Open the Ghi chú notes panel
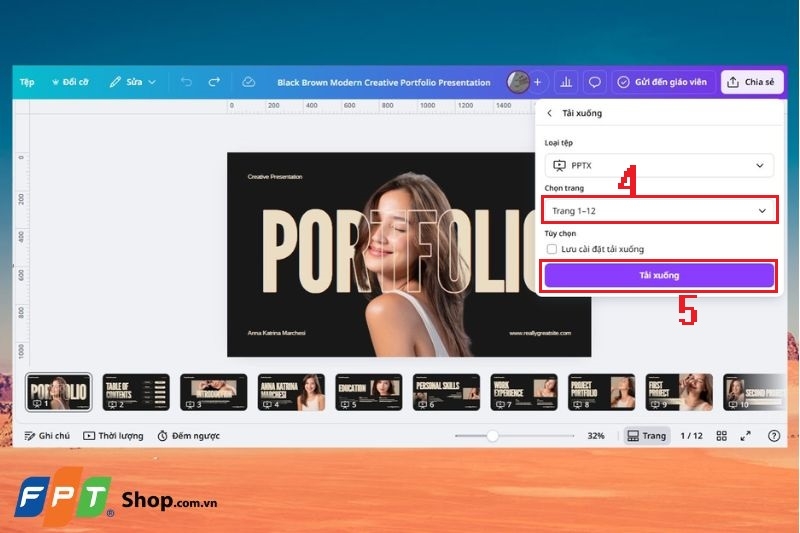 [x=47, y=436]
